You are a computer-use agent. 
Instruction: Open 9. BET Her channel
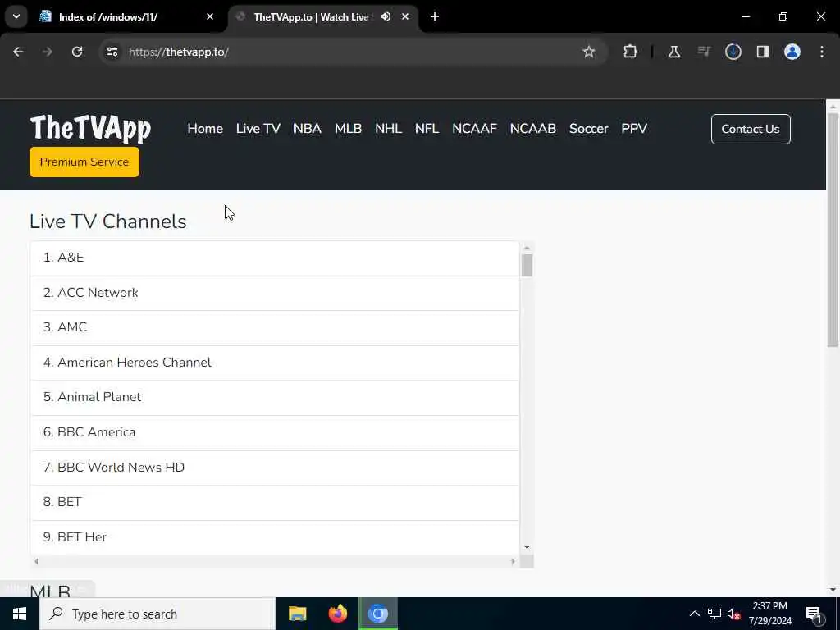(275, 537)
